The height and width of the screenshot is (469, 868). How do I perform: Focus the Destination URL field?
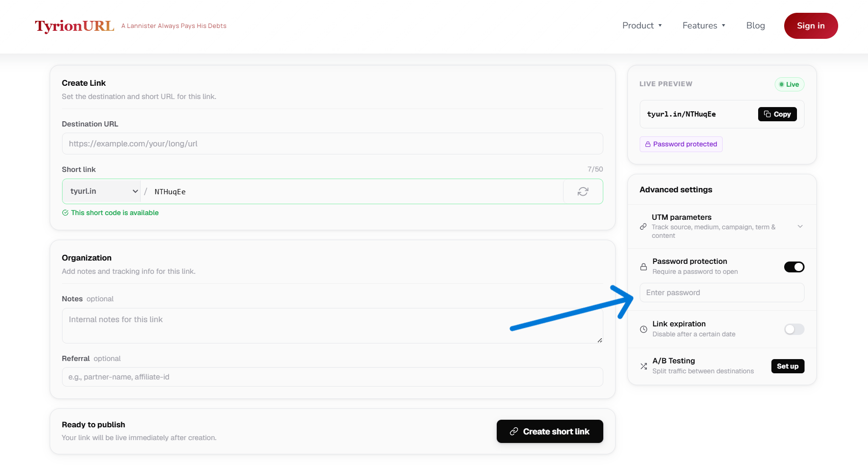[332, 144]
